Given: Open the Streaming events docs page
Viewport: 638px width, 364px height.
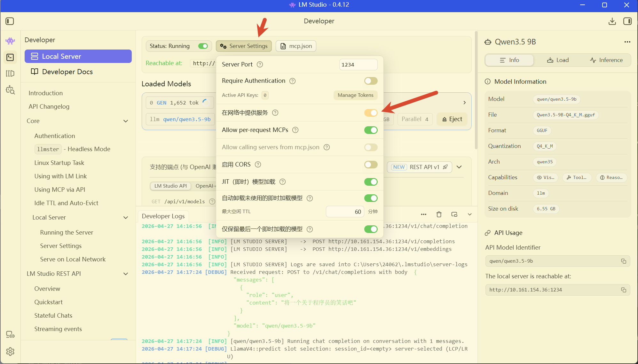Looking at the screenshot, I should (x=58, y=329).
